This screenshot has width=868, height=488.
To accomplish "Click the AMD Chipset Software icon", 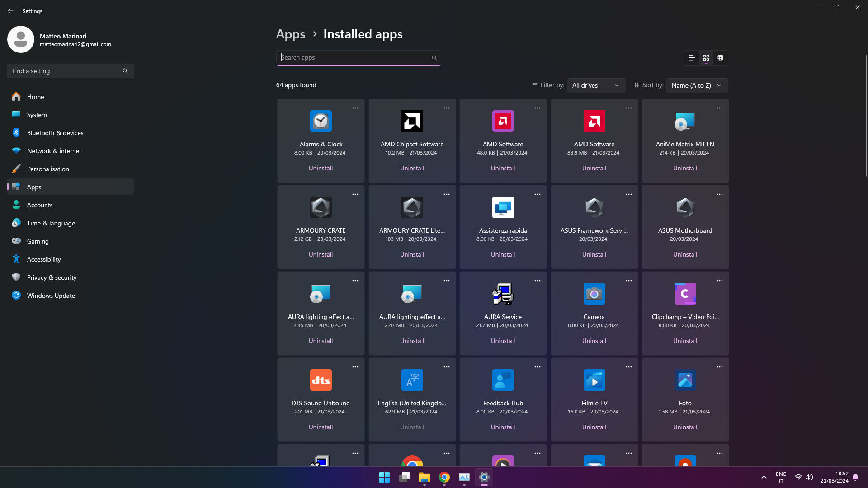I will point(412,121).
